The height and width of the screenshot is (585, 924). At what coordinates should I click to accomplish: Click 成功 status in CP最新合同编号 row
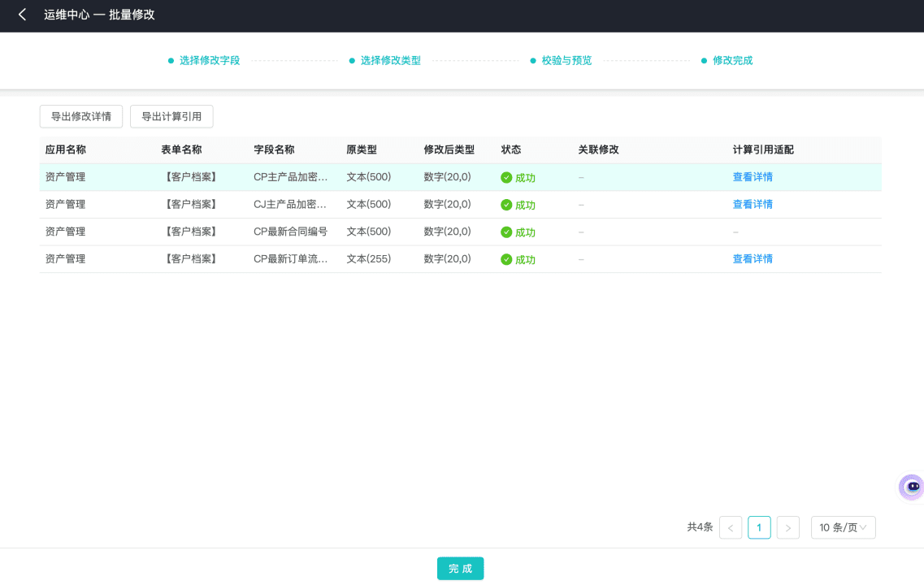pos(525,232)
